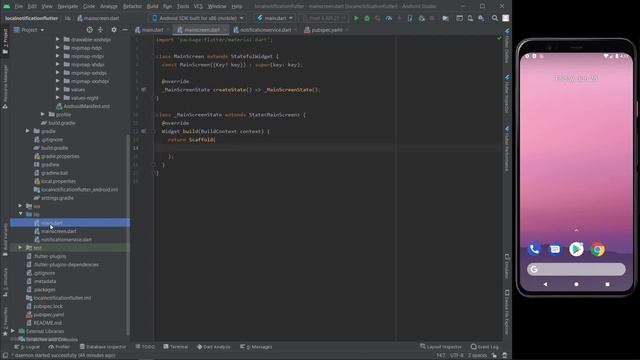640x360 pixels.
Task: Click the Android Studio logo icon
Action: (7, 6)
